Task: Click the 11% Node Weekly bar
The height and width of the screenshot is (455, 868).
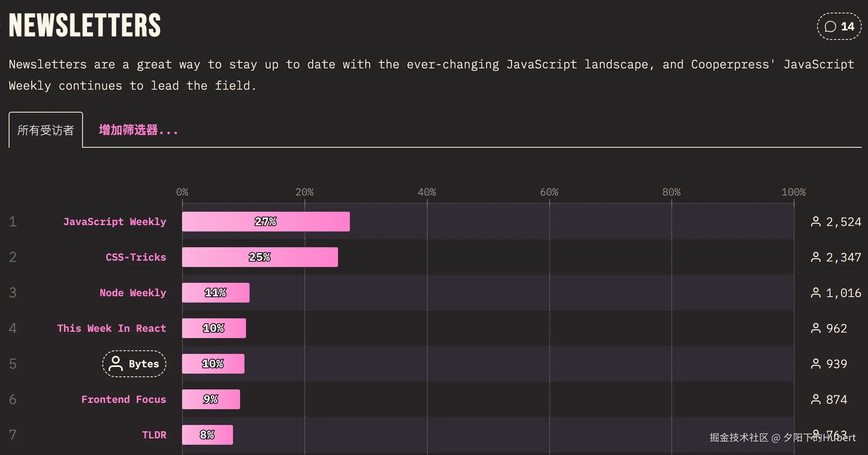Action: 216,293
